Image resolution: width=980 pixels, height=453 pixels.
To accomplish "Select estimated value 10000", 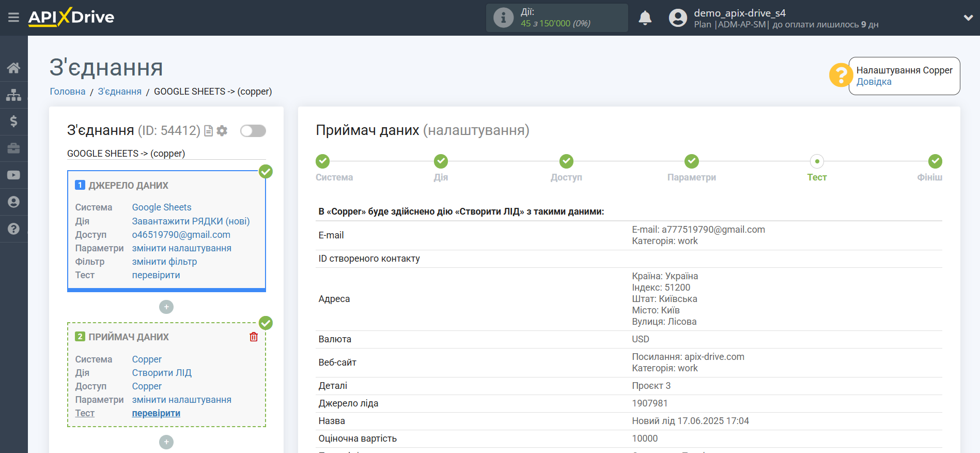I will 645,439.
